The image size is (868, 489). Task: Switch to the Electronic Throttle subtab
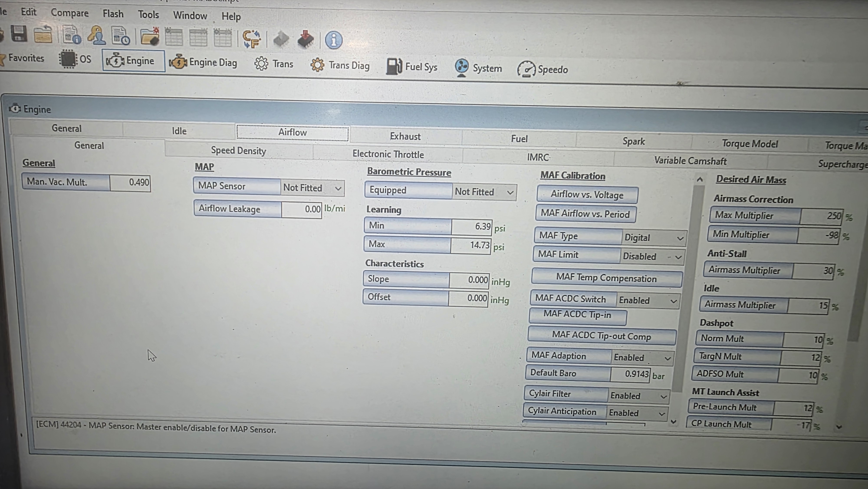[388, 154]
